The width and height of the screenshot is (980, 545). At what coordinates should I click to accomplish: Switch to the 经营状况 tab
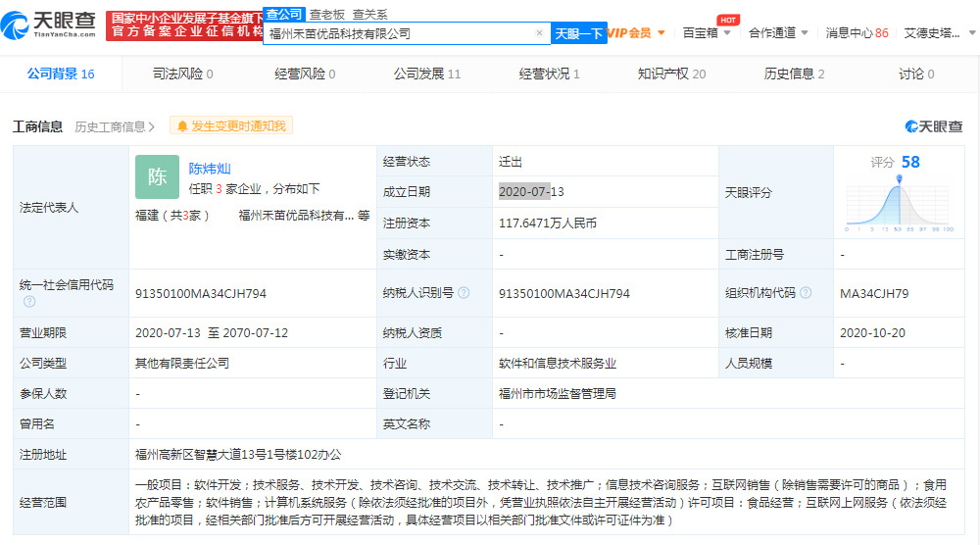pos(549,74)
